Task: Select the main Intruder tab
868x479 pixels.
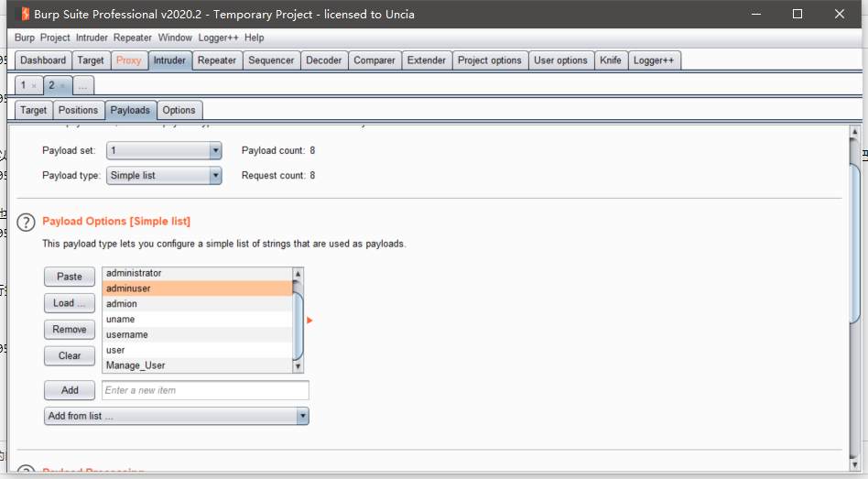Action: pos(169,60)
